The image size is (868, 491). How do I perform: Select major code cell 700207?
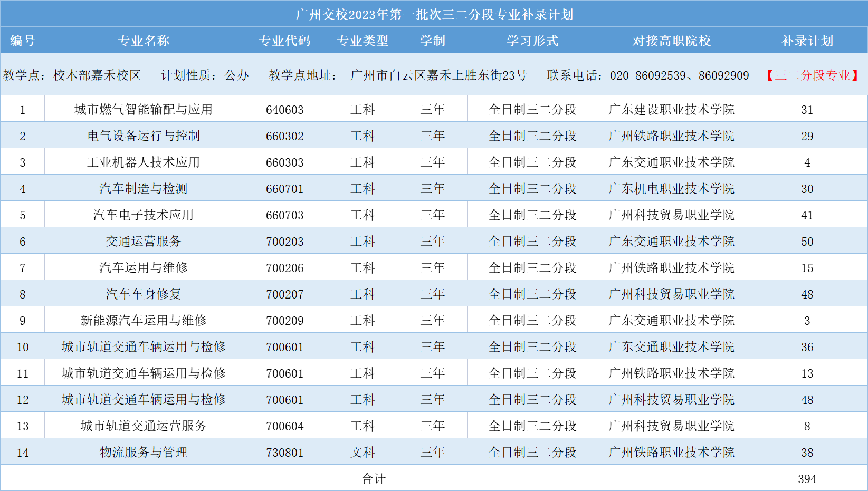pos(285,294)
